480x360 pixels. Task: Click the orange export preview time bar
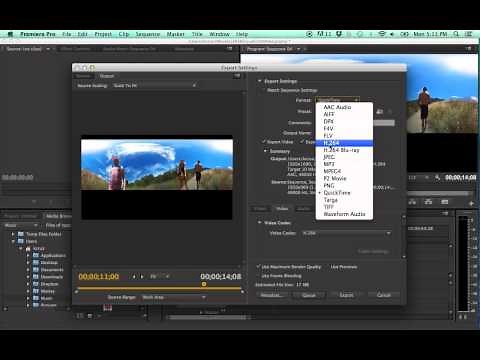pyautogui.click(x=159, y=288)
